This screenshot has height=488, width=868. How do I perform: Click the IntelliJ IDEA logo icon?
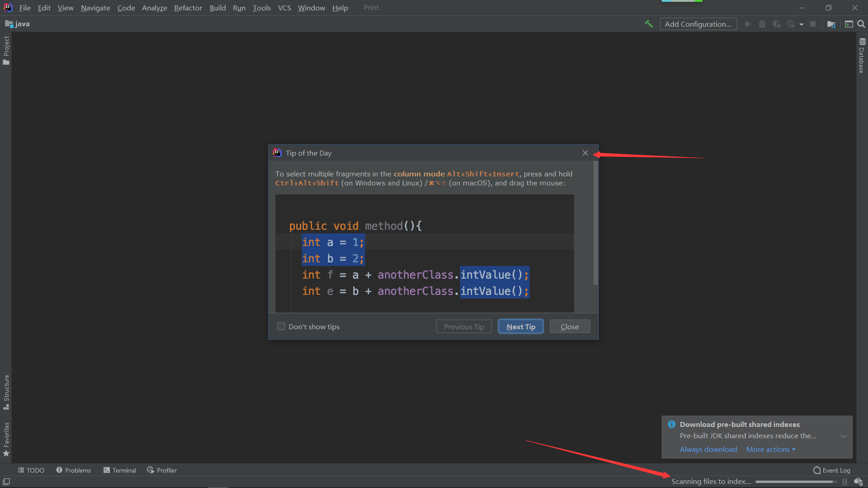click(8, 8)
